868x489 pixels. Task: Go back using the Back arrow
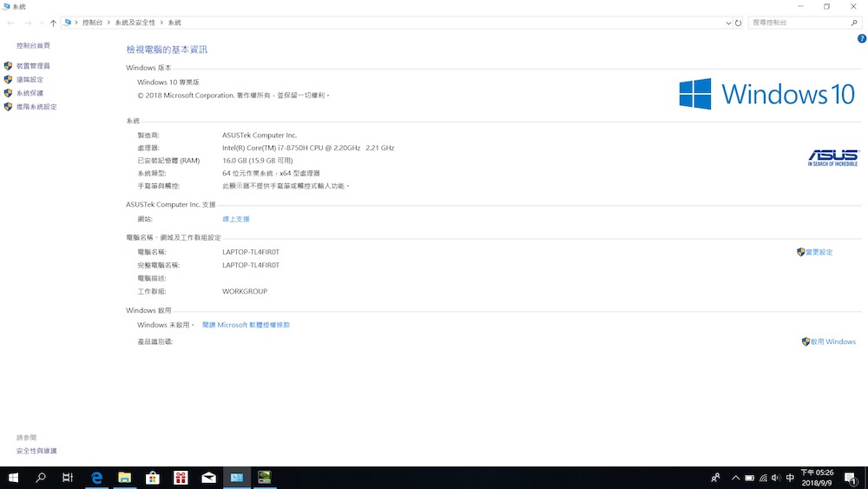click(x=11, y=23)
